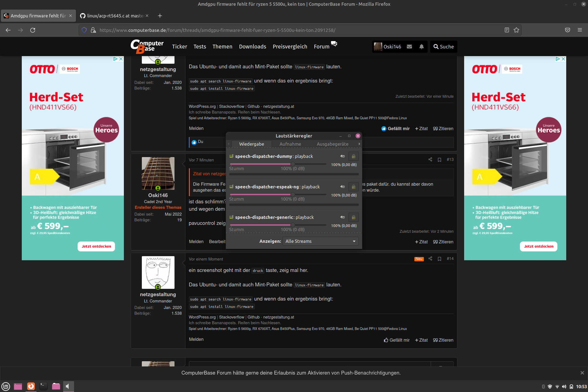Mute the speech-dispatcher-dummy stream
This screenshot has height=392, width=588.
tap(342, 156)
